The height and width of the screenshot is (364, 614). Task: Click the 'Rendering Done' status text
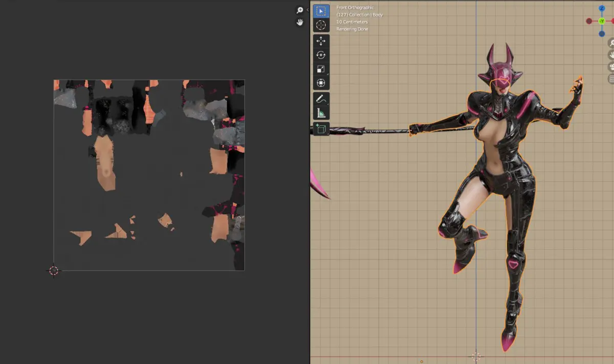click(x=352, y=29)
